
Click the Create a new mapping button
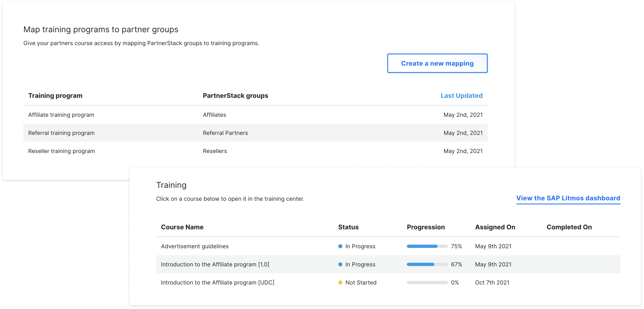click(x=437, y=63)
